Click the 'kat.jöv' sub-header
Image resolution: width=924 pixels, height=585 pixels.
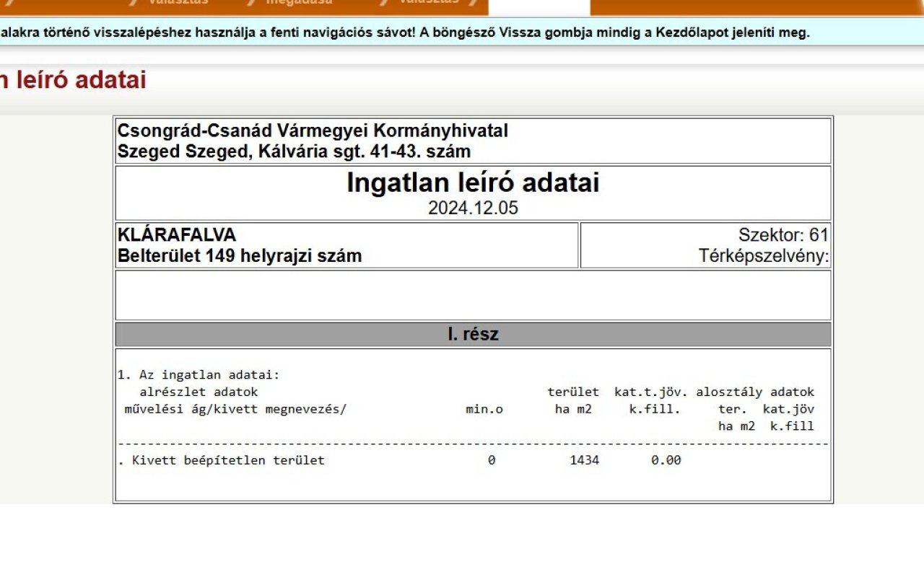point(788,409)
